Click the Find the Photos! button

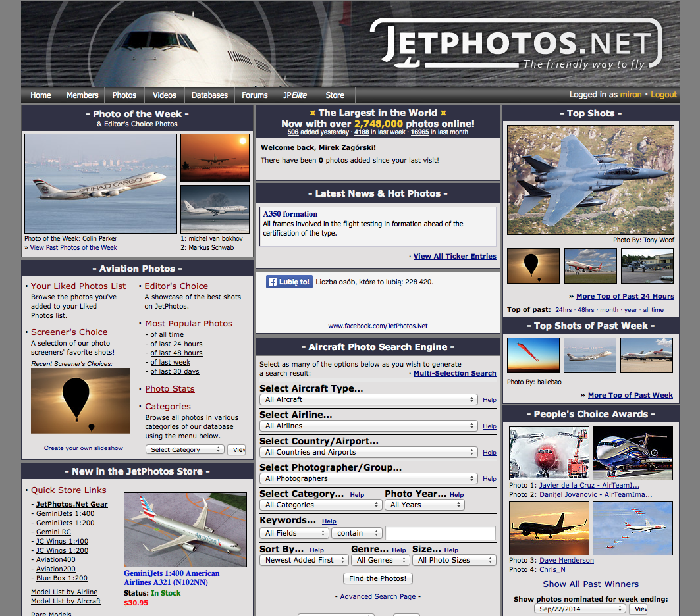pos(378,578)
